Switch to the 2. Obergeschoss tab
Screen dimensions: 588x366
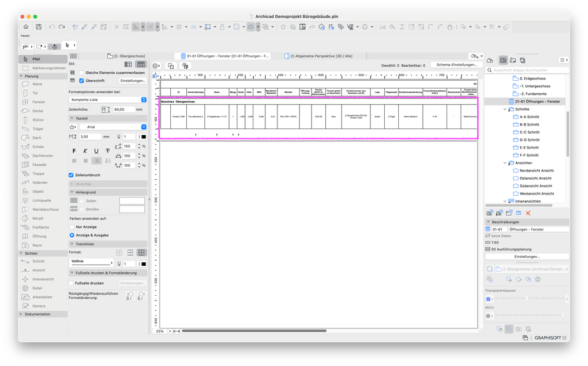coord(126,56)
